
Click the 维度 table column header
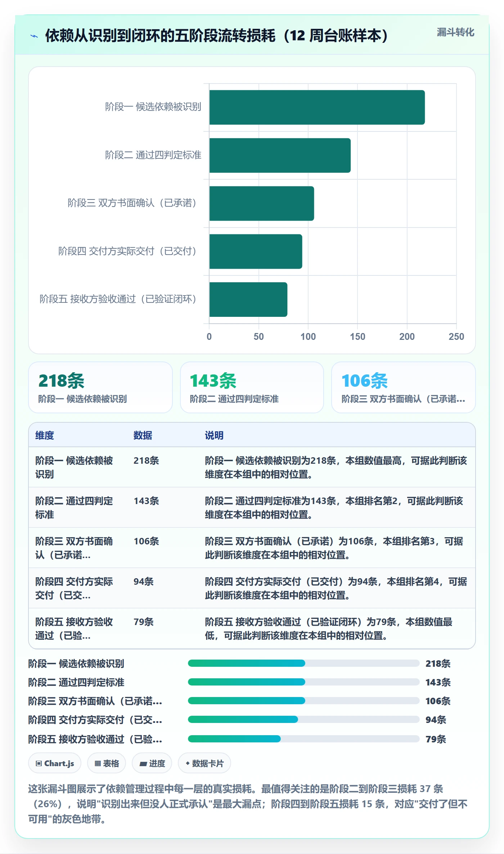point(45,435)
